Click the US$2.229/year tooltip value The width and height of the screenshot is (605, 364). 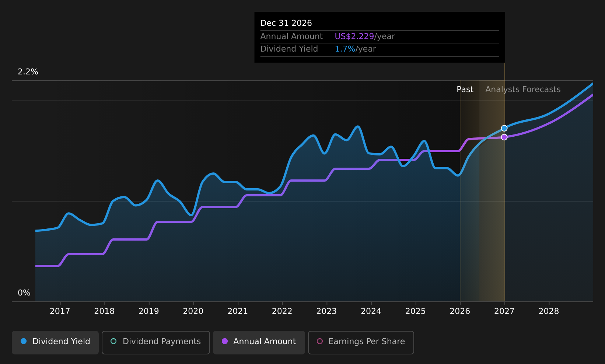click(x=365, y=36)
